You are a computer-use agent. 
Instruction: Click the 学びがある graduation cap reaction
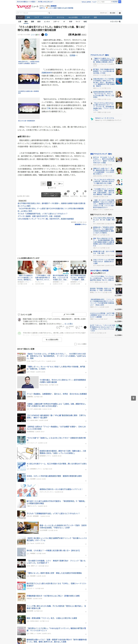tap(66, 194)
